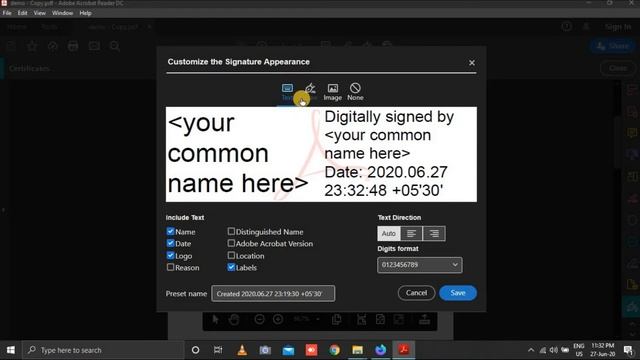Click the red screen recorder taskbar icon
The width and height of the screenshot is (640, 360).
(x=311, y=350)
